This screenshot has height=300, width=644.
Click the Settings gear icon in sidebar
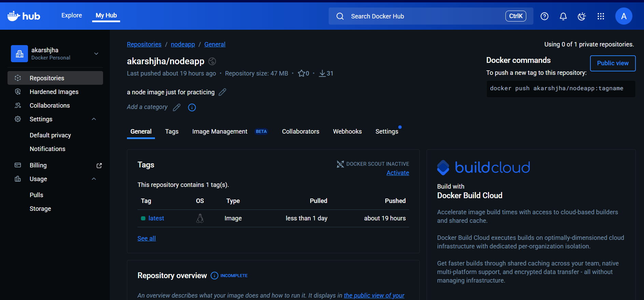18,119
